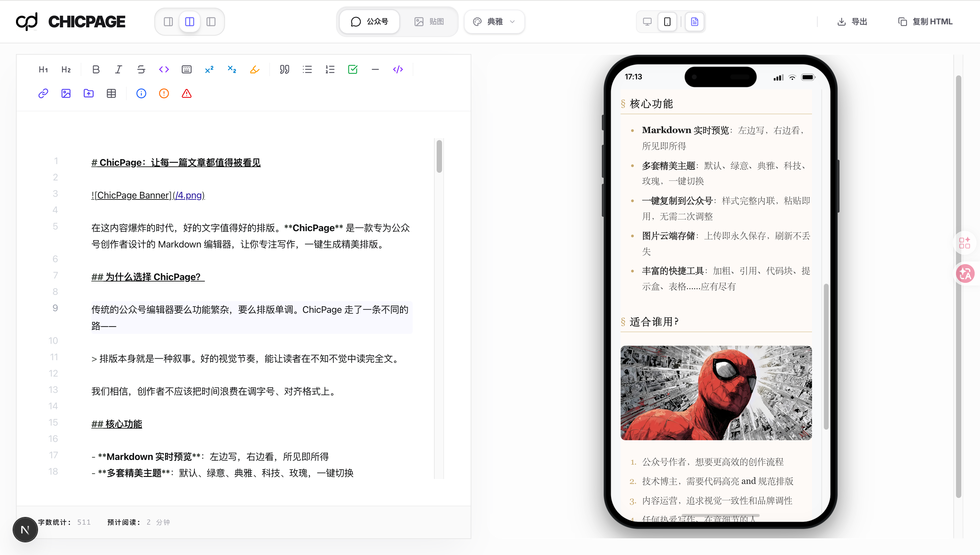
Task: Apply highlighter formatting to text
Action: click(x=254, y=69)
